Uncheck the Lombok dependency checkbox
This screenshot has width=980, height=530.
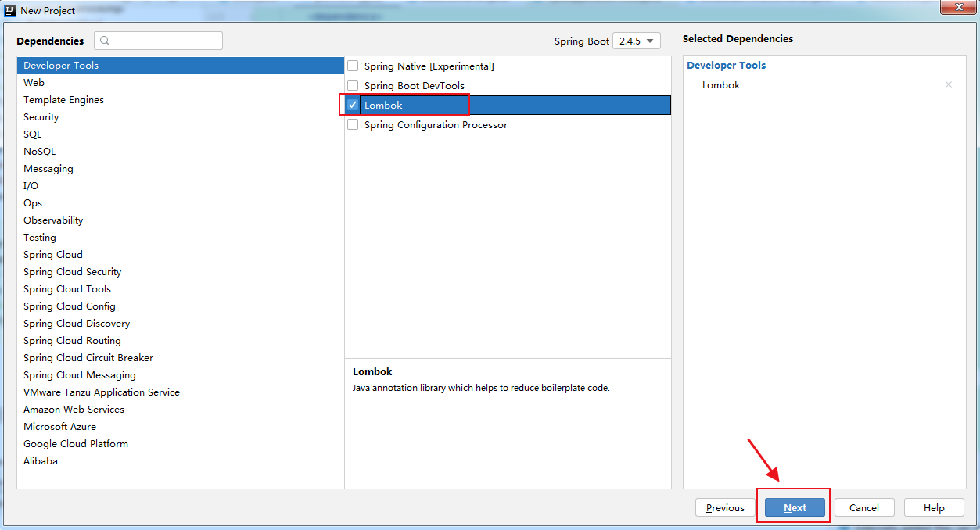pos(353,105)
